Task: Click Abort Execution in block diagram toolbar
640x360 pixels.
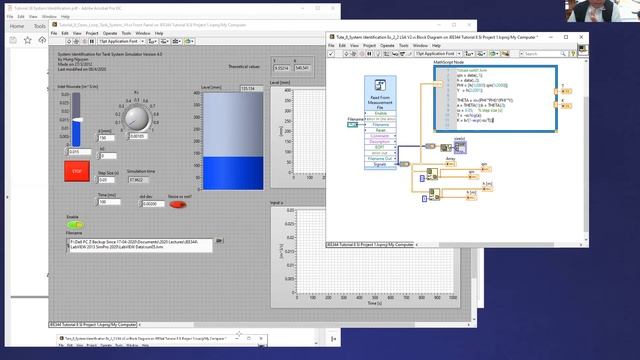Action: point(361,53)
